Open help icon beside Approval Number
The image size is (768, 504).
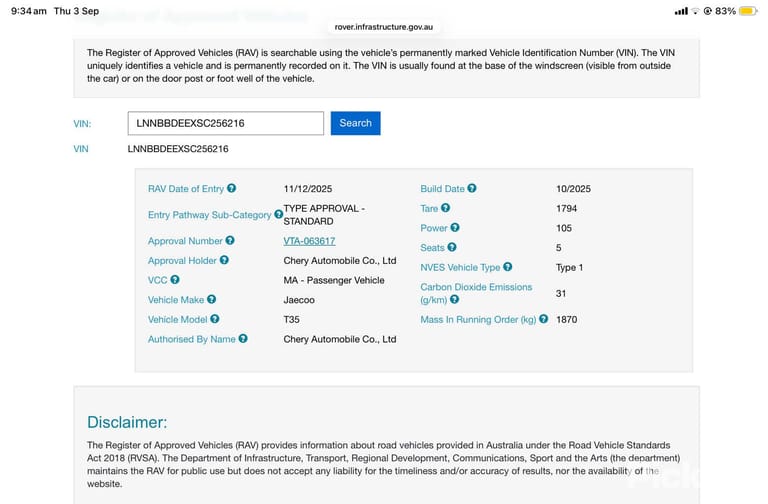(230, 240)
